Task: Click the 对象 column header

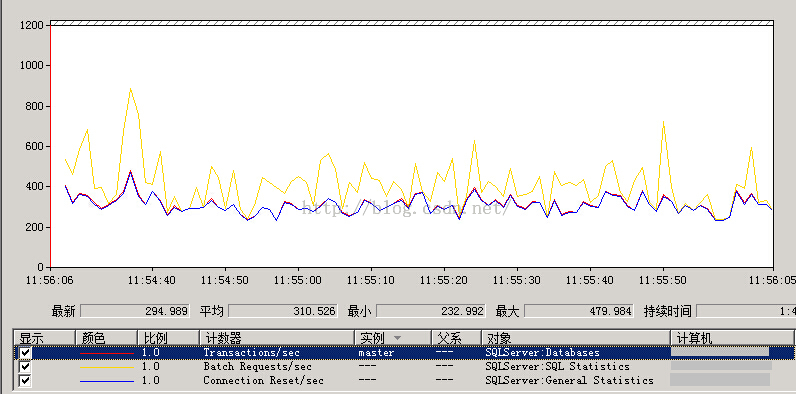Action: click(x=576, y=338)
